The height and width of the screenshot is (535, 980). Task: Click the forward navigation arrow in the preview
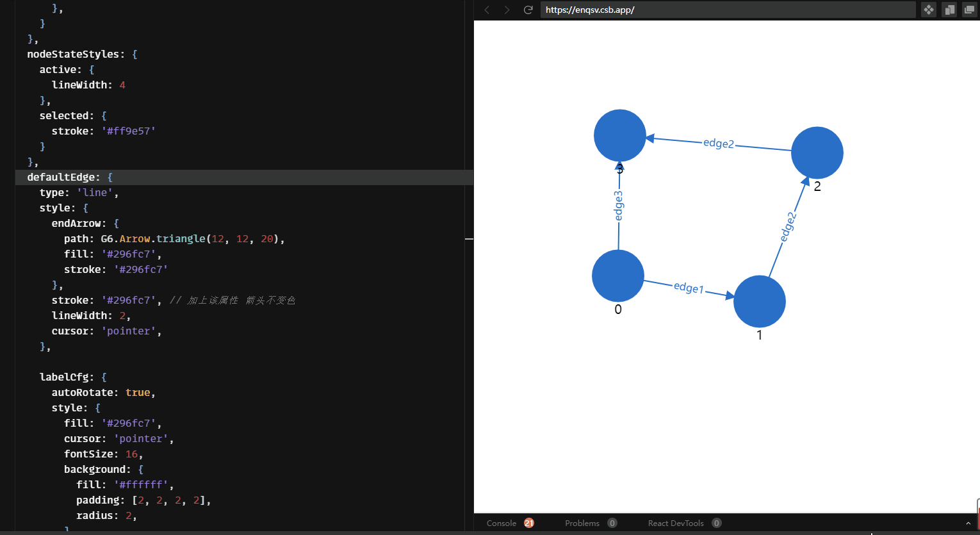tap(506, 10)
